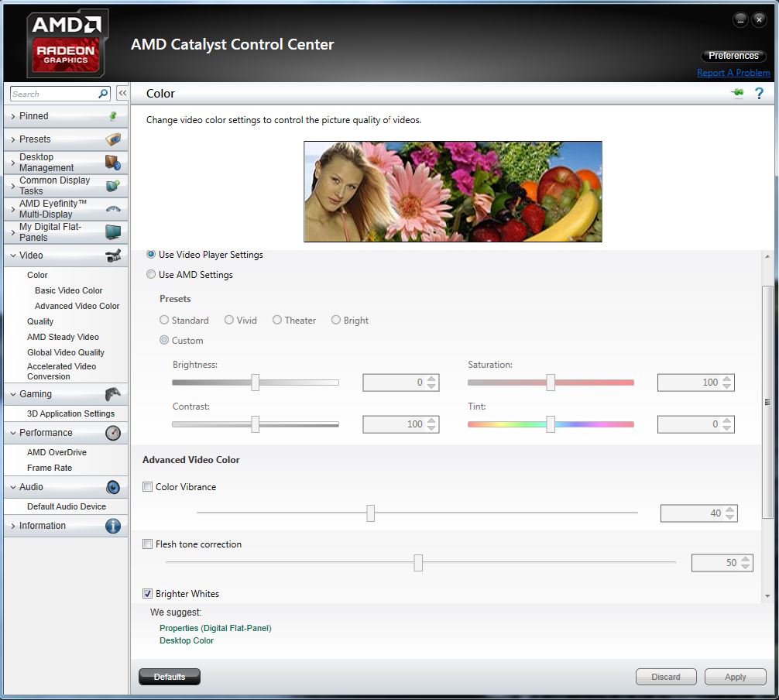Restore settings with Defaults button
779x700 pixels.
170,677
